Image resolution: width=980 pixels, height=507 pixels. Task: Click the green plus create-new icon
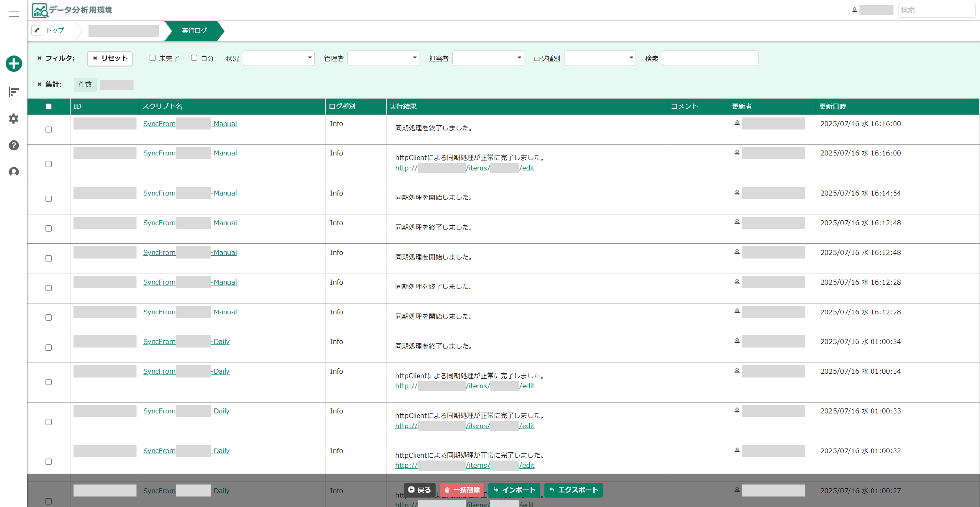(x=14, y=63)
